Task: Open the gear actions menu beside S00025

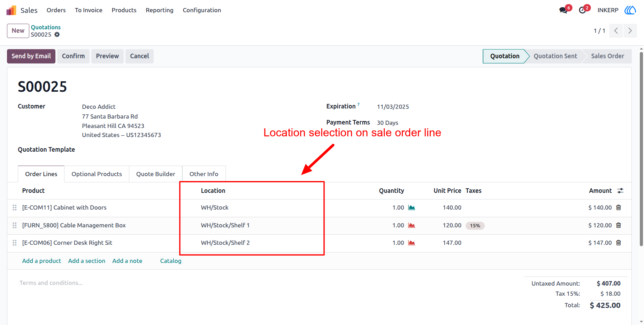Action: (x=57, y=35)
